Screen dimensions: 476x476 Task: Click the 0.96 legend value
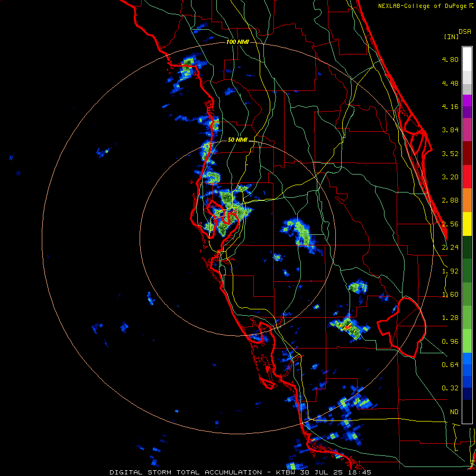[450, 342]
